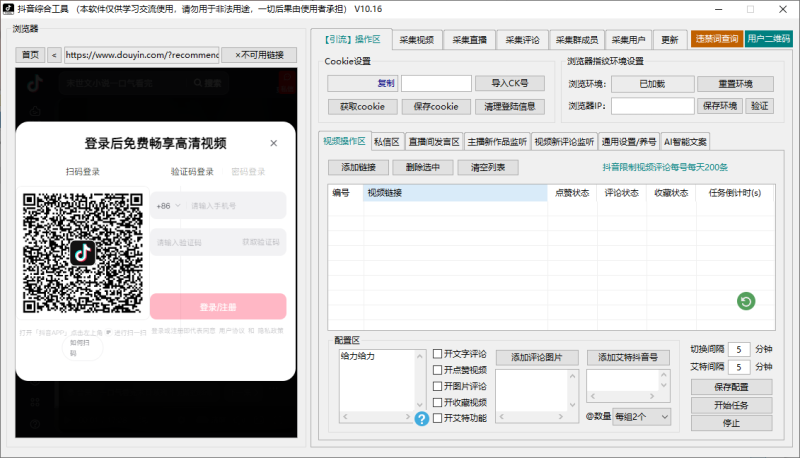Viewport: 800px width, 458px height.
Task: Open the 视频新评论监听 sub-tab
Action: [x=564, y=142]
